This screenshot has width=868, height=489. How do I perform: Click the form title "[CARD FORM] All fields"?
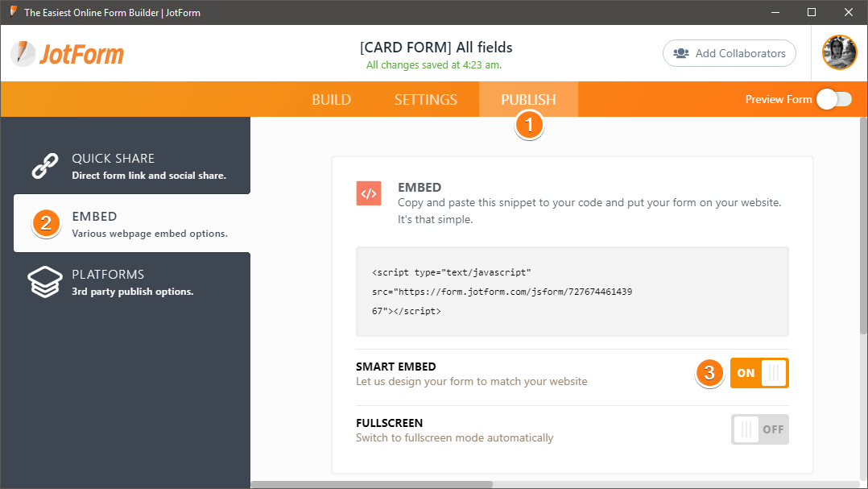436,48
